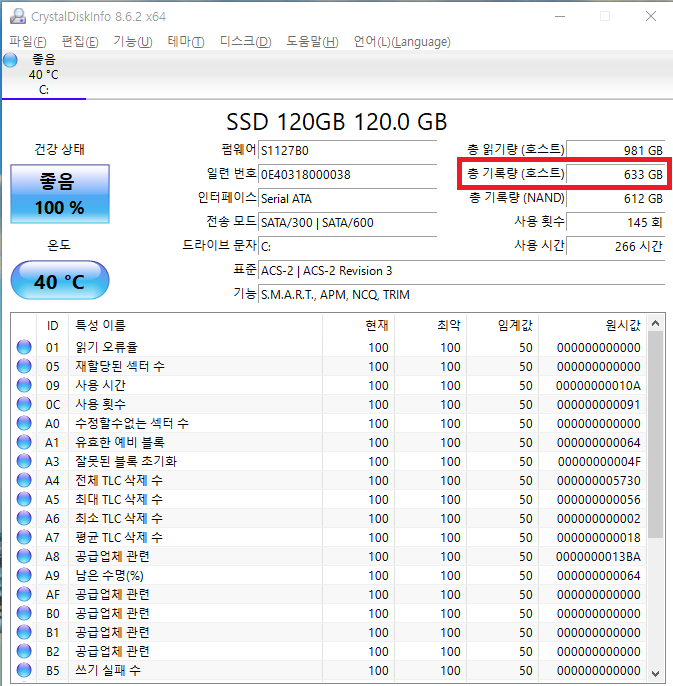The width and height of the screenshot is (673, 686).
Task: Click status orb for B2 공급업체 관련 row
Action: coord(24,651)
